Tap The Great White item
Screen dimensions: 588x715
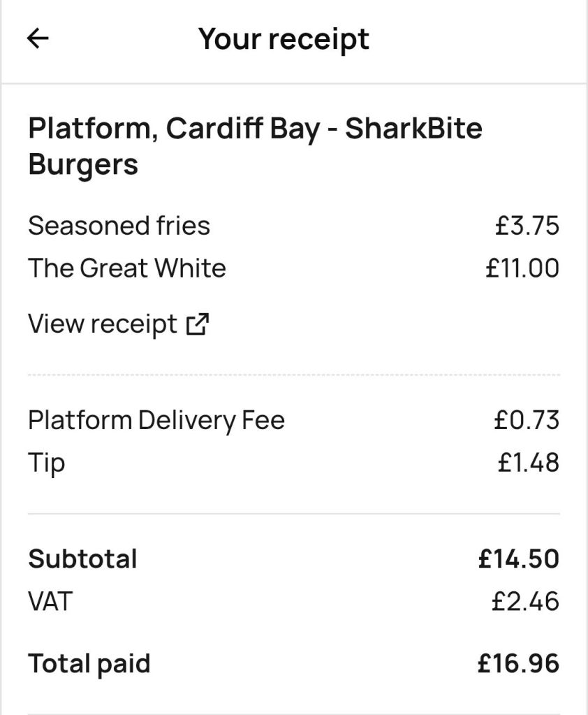127,268
